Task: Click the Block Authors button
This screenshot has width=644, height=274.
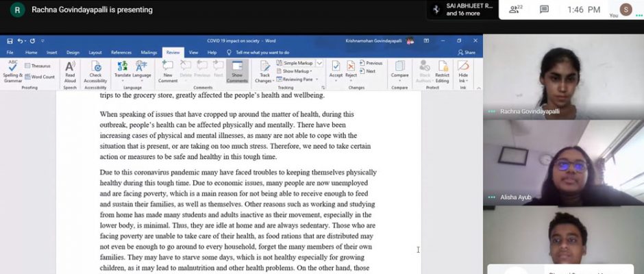Action: (425, 71)
